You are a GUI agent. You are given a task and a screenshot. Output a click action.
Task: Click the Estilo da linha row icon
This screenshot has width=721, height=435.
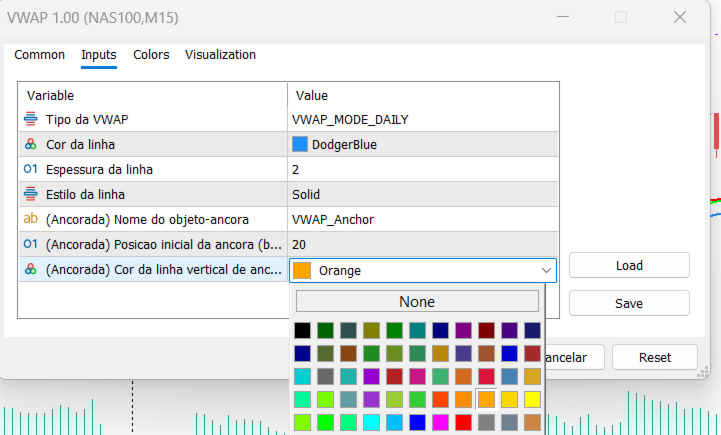(x=30, y=194)
